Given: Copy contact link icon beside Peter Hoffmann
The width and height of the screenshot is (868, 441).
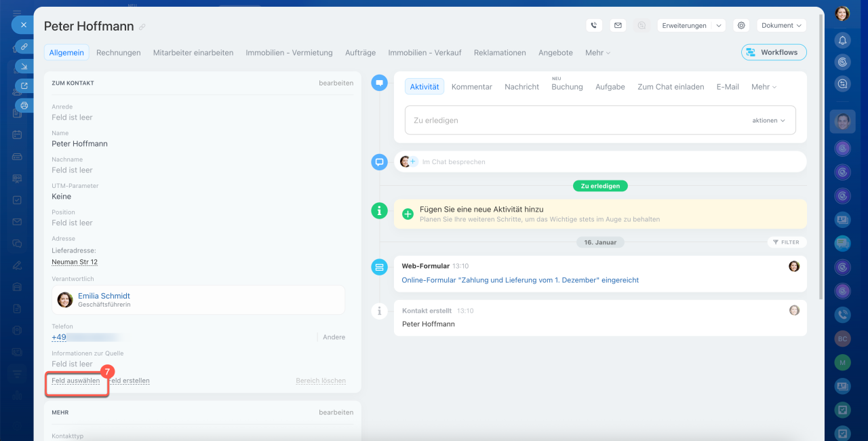Looking at the screenshot, I should (142, 27).
